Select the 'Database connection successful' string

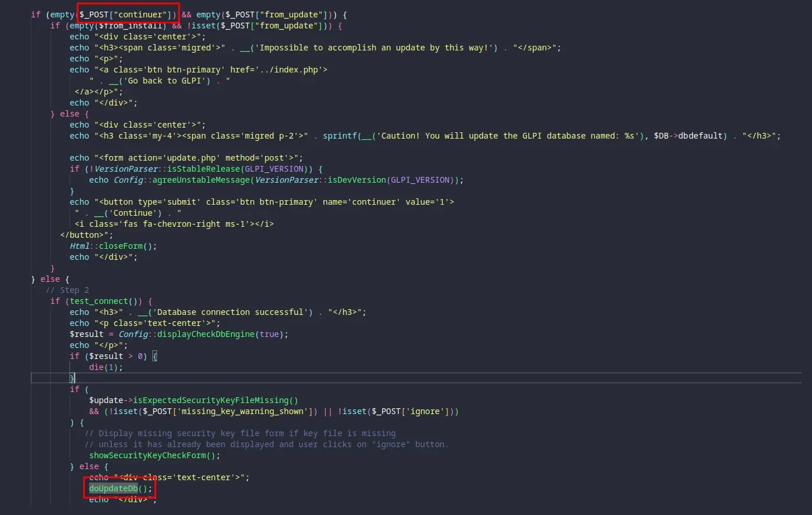[x=232, y=312]
